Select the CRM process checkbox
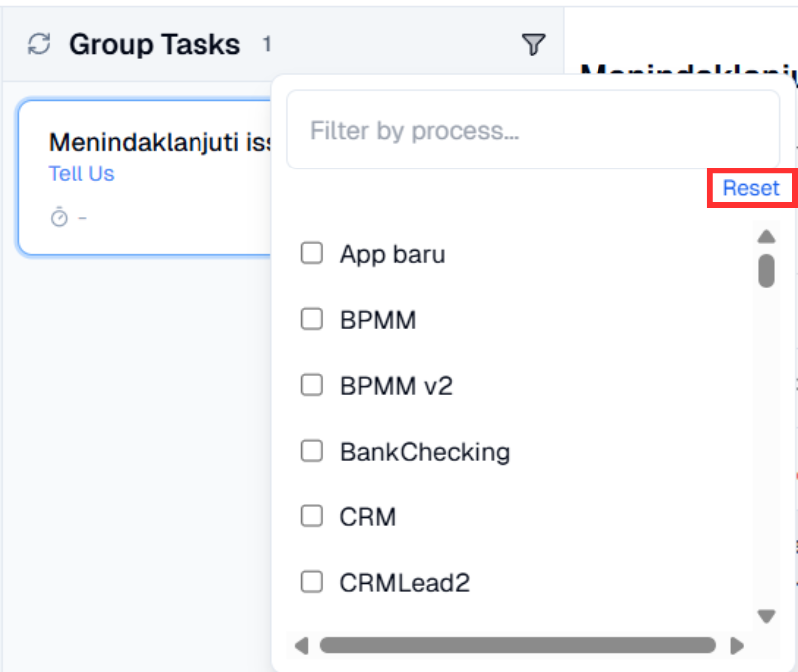 [312, 516]
